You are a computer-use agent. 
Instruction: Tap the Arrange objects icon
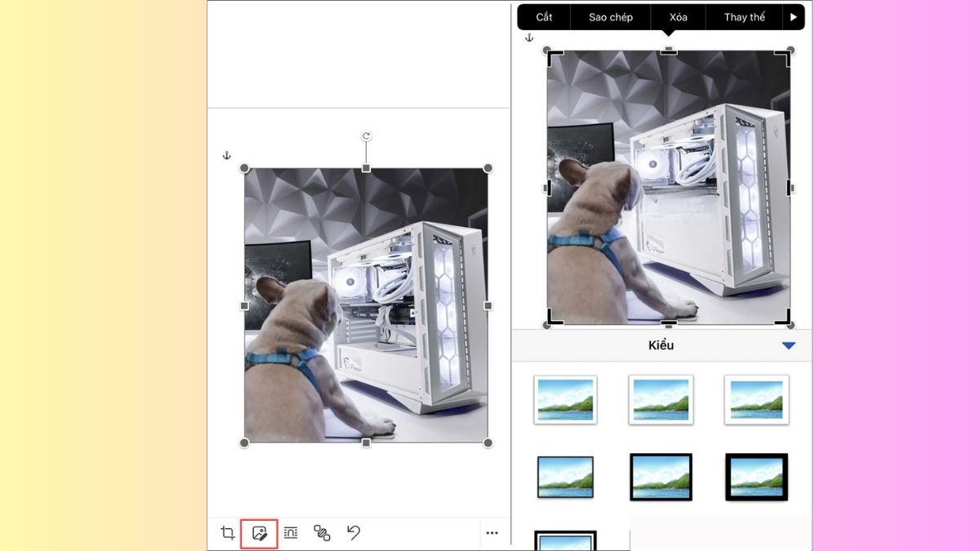[322, 533]
